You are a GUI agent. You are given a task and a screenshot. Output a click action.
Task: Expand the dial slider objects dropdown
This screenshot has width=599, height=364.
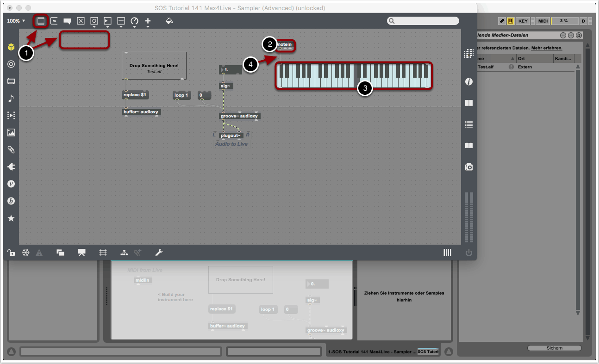pos(134,22)
